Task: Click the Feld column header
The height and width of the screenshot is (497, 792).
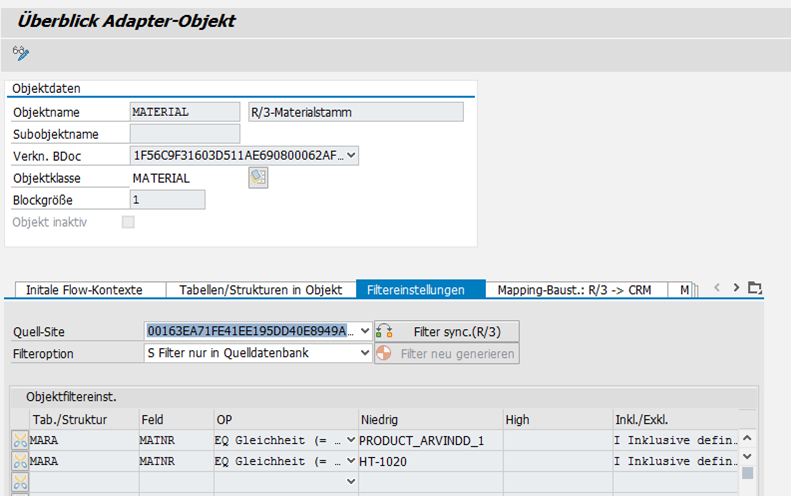Action: [176, 420]
